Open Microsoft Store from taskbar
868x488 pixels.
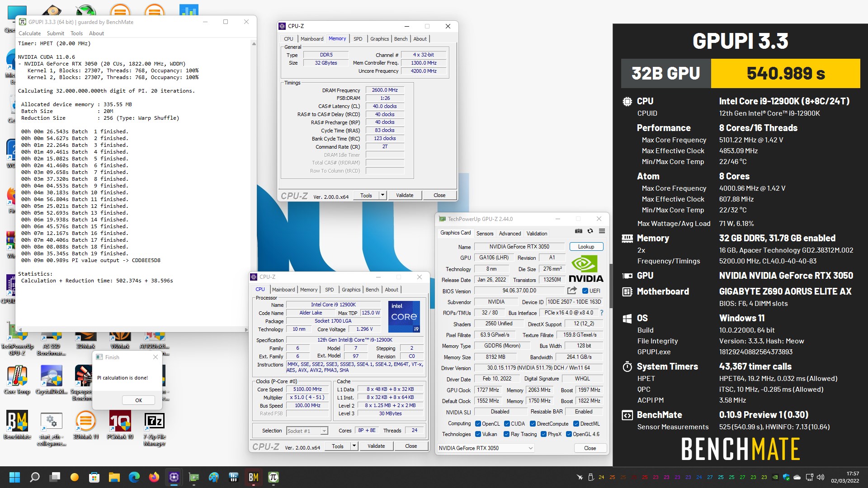(x=94, y=477)
